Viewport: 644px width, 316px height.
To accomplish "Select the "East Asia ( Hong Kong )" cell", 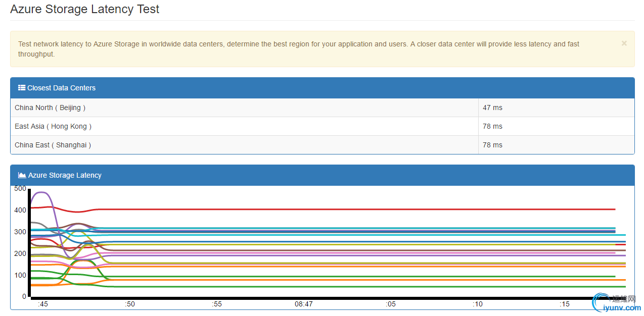I will (244, 126).
